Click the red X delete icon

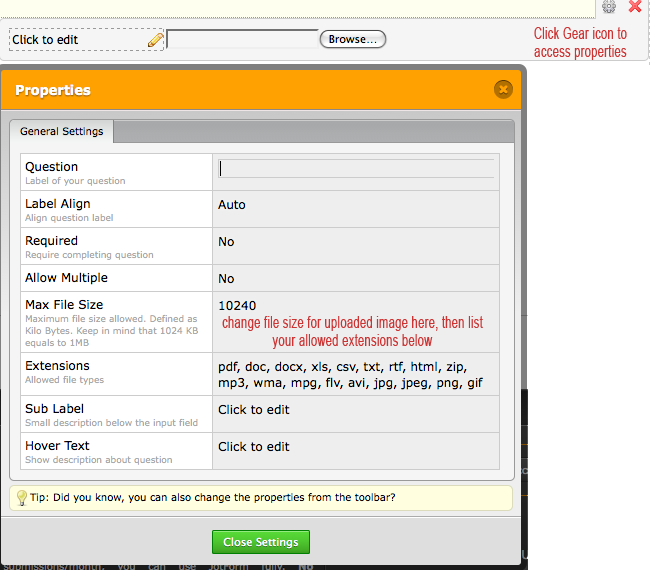coord(635,7)
